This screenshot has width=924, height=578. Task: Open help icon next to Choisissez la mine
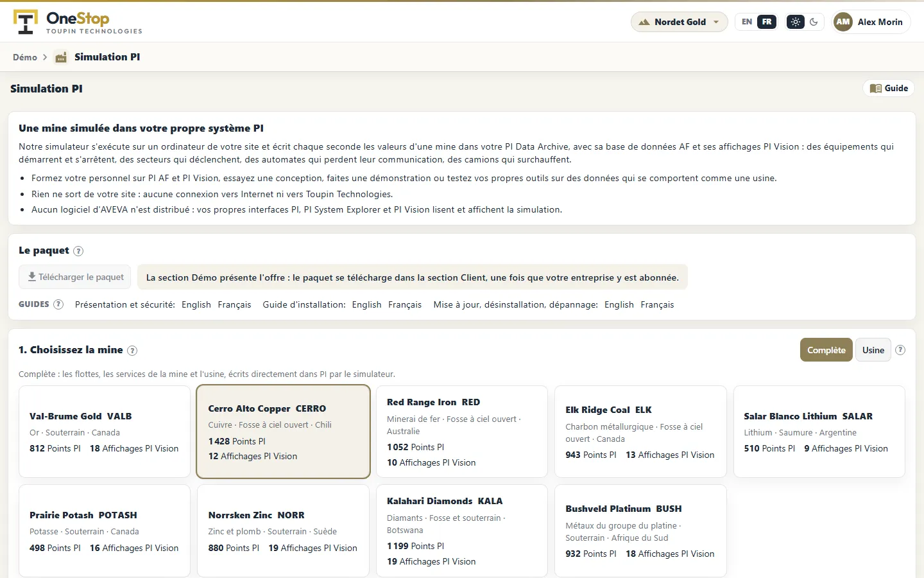pyautogui.click(x=132, y=351)
